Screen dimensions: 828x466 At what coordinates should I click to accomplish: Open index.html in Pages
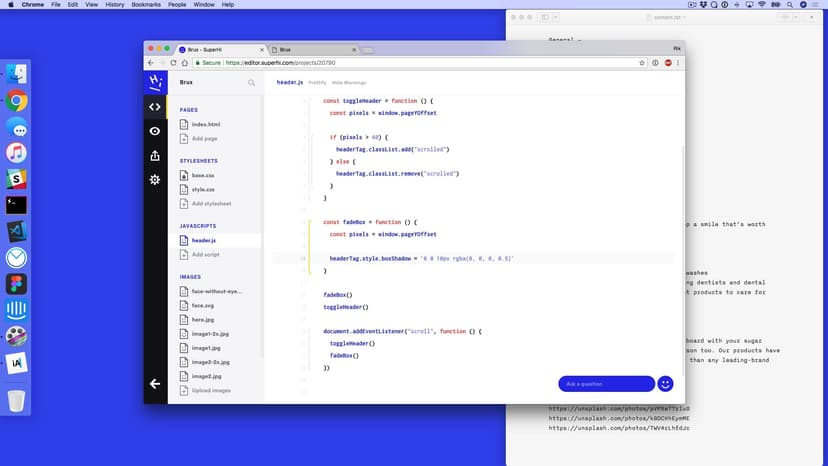pyautogui.click(x=205, y=124)
